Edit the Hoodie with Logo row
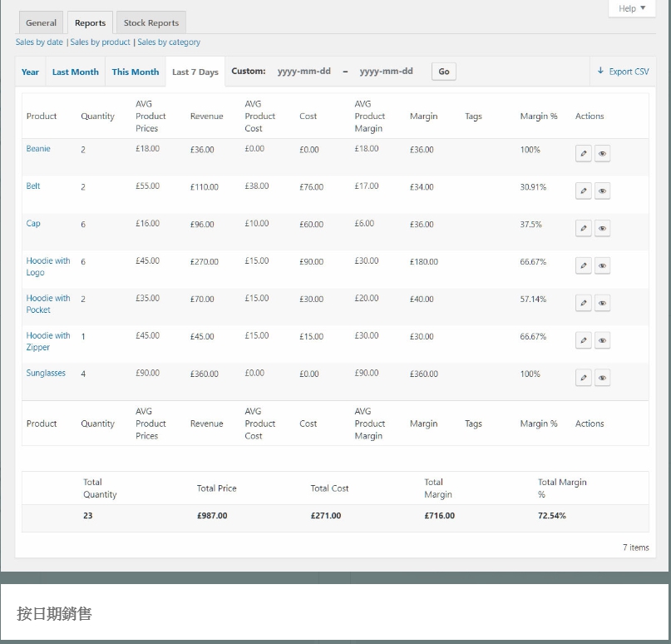Viewport: 671px width, 644px height. pyautogui.click(x=584, y=266)
